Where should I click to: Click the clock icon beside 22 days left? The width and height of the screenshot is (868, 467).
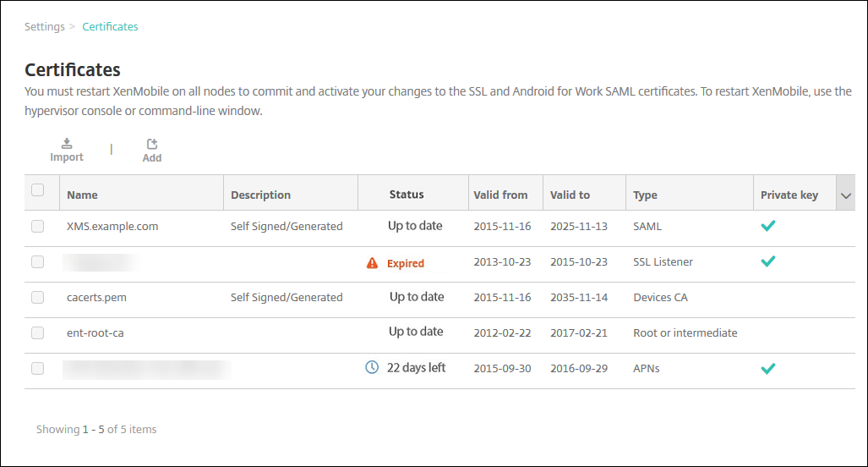(372, 368)
